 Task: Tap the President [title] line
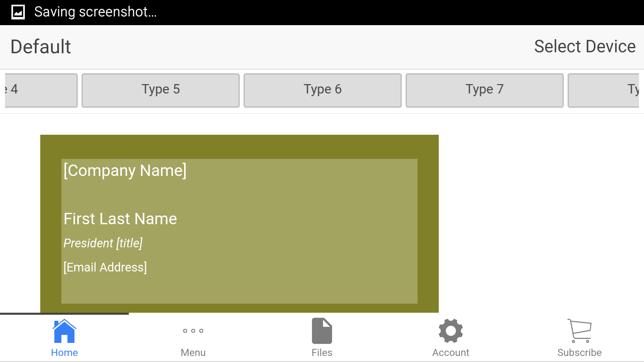pos(103,243)
